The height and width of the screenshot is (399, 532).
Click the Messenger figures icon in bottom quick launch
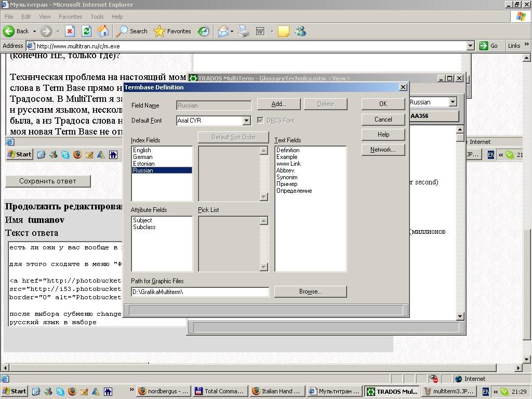point(48,391)
